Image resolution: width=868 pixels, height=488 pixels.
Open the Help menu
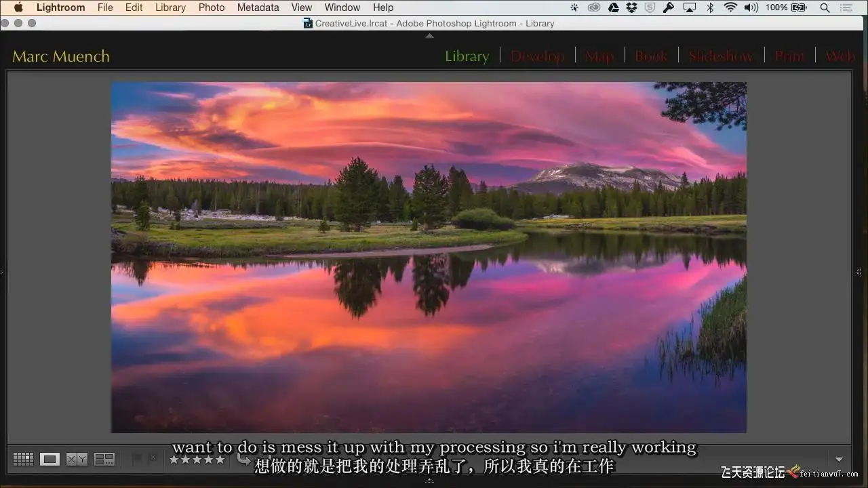(383, 7)
